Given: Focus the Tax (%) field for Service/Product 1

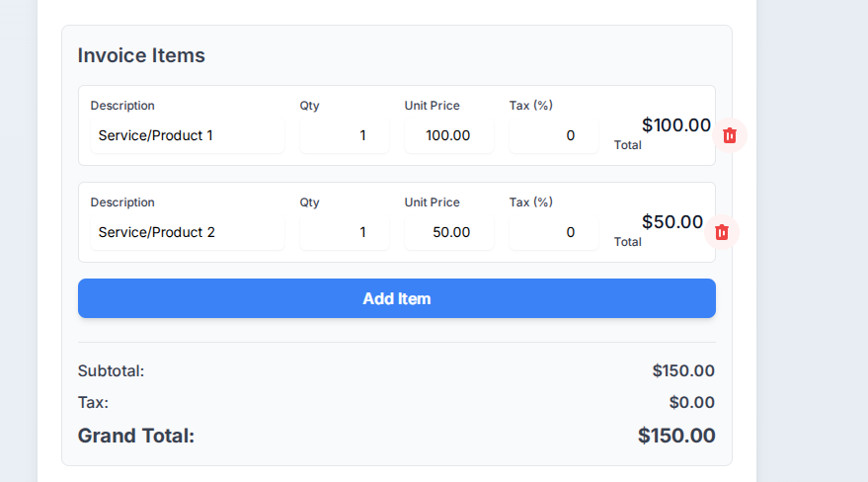Looking at the screenshot, I should 554,135.
